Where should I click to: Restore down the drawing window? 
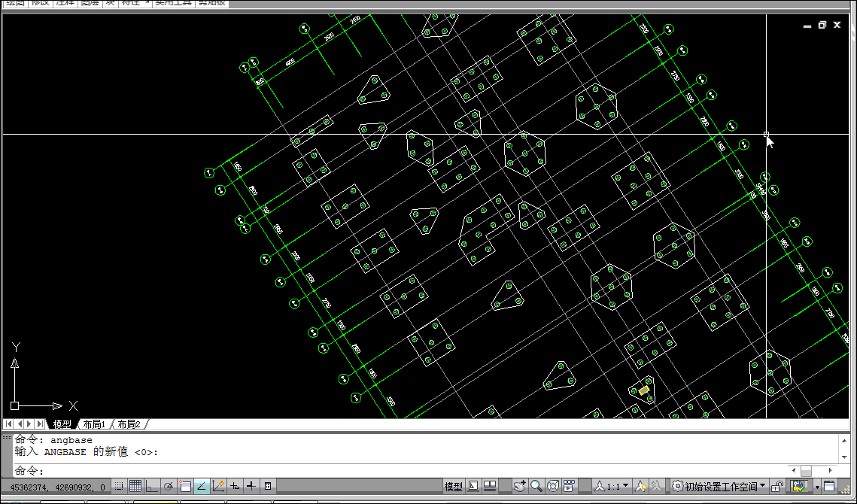(822, 25)
